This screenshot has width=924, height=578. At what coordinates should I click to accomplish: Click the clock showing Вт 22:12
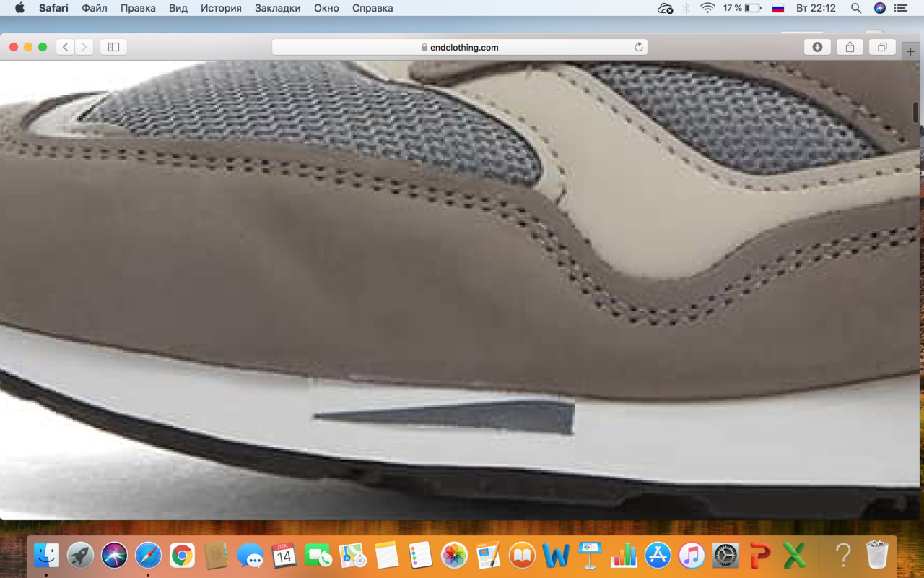click(x=816, y=8)
